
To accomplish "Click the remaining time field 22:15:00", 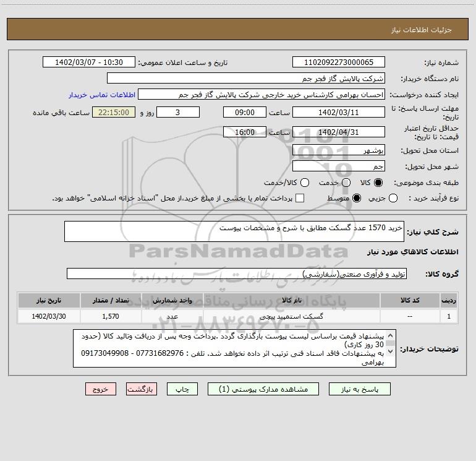I will coord(114,112).
